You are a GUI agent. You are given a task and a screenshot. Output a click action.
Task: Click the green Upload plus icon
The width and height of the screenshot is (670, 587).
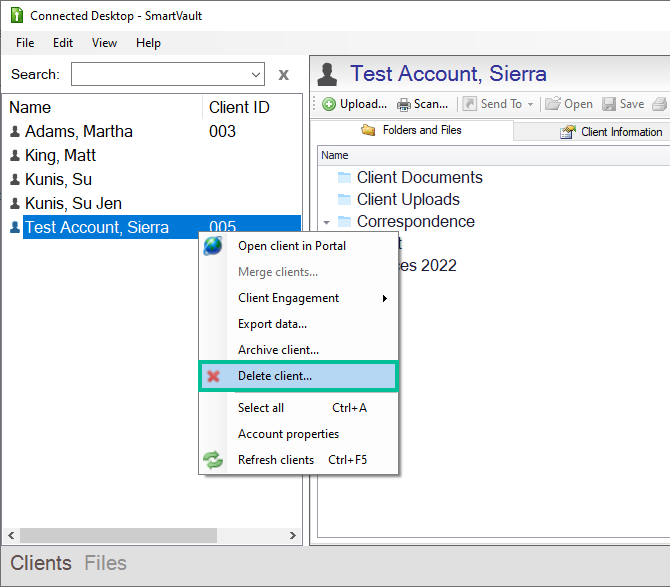coord(329,104)
